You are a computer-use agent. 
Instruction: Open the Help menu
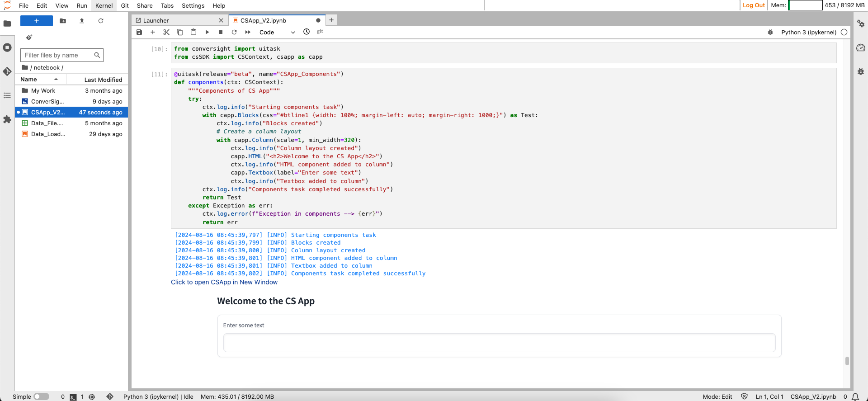point(219,5)
